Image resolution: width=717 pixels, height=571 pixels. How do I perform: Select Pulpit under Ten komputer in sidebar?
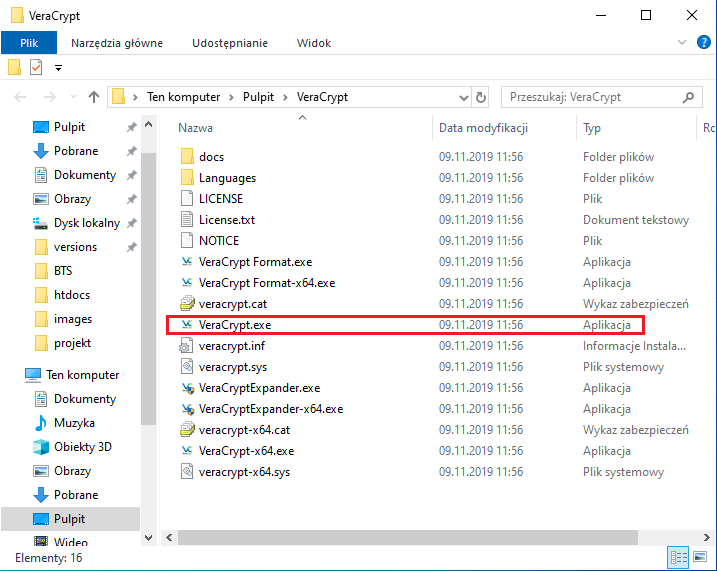[69, 519]
